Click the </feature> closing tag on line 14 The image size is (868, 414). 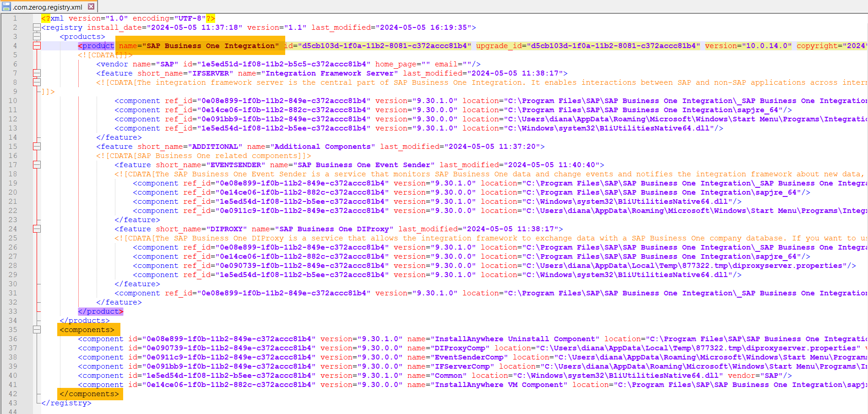(119, 137)
